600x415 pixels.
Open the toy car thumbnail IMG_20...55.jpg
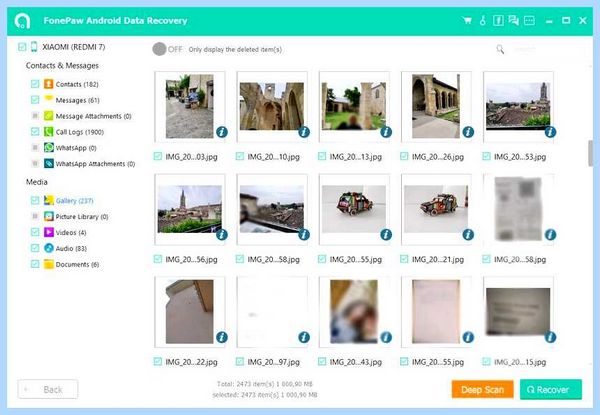354,209
